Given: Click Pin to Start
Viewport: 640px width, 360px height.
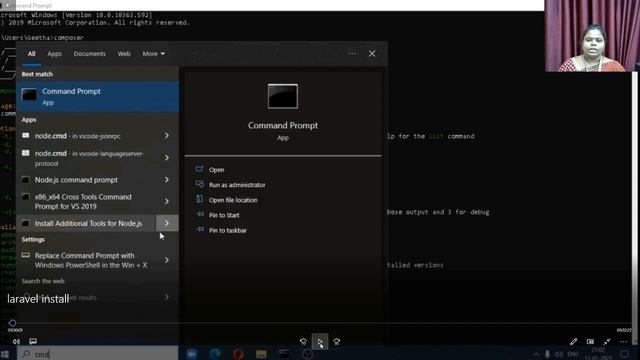Looking at the screenshot, I should pos(224,215).
